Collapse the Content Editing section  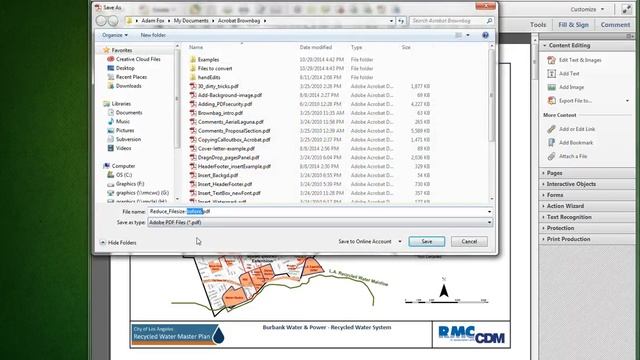point(587,45)
